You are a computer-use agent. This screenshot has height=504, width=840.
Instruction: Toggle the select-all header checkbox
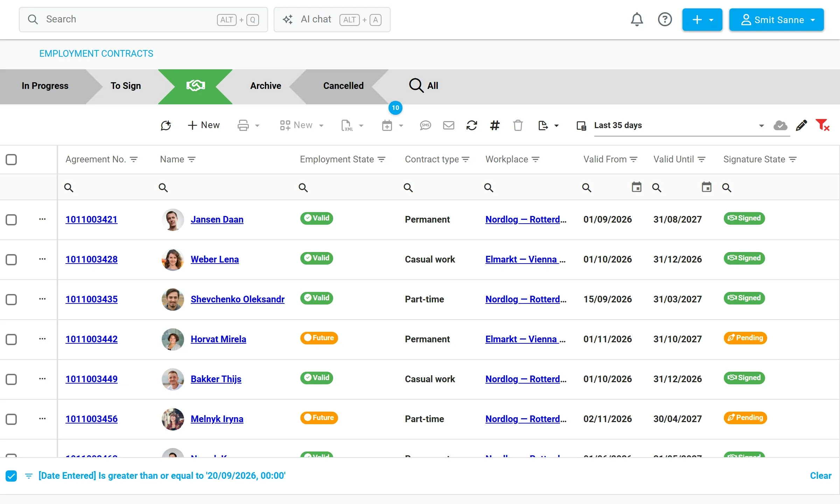pos(11,160)
